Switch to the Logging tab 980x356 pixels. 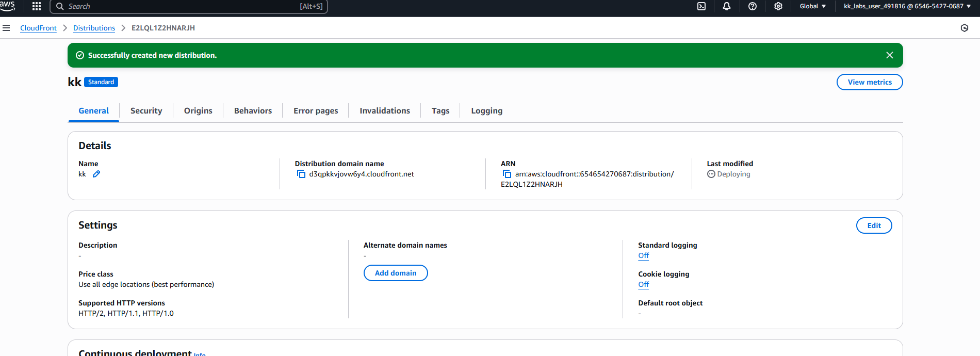coord(487,111)
